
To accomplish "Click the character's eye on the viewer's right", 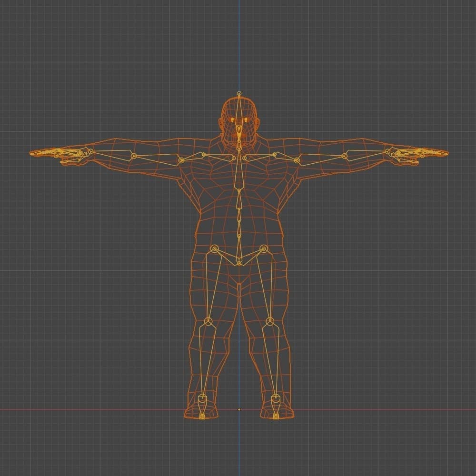I will 246,120.
